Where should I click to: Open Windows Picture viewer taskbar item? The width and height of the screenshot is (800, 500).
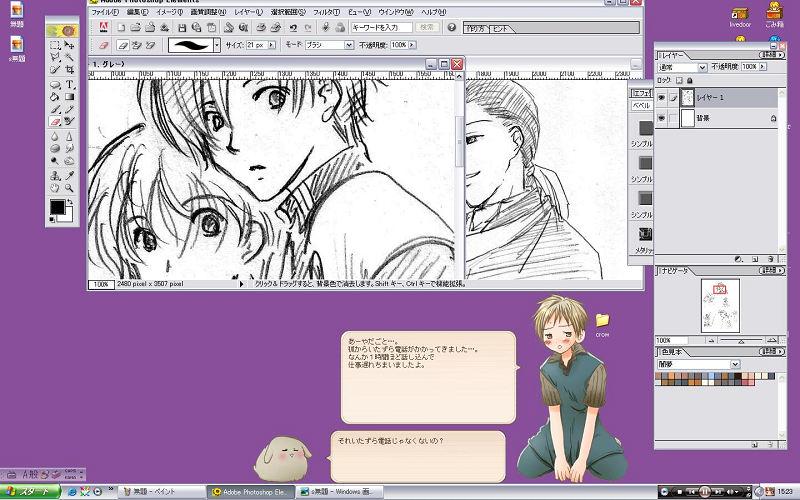pos(339,492)
